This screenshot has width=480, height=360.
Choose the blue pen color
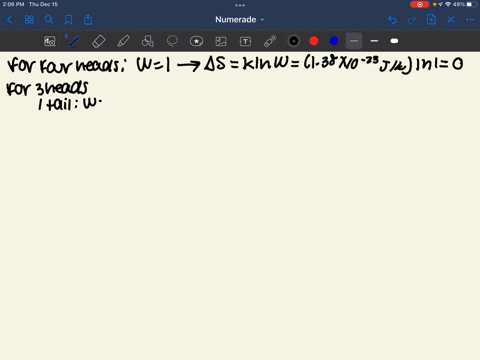(334, 41)
